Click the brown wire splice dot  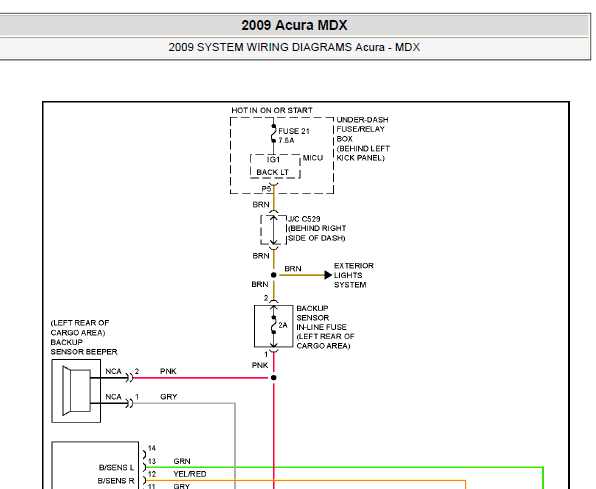click(x=274, y=275)
